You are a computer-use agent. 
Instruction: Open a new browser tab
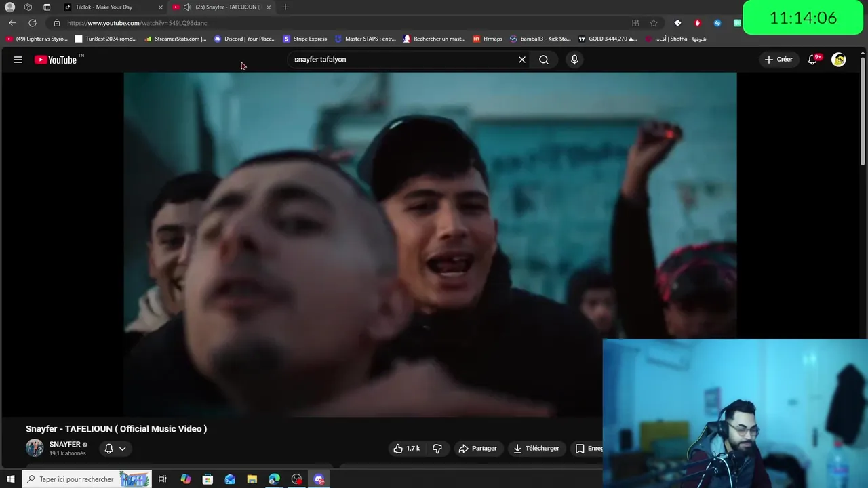click(x=285, y=7)
